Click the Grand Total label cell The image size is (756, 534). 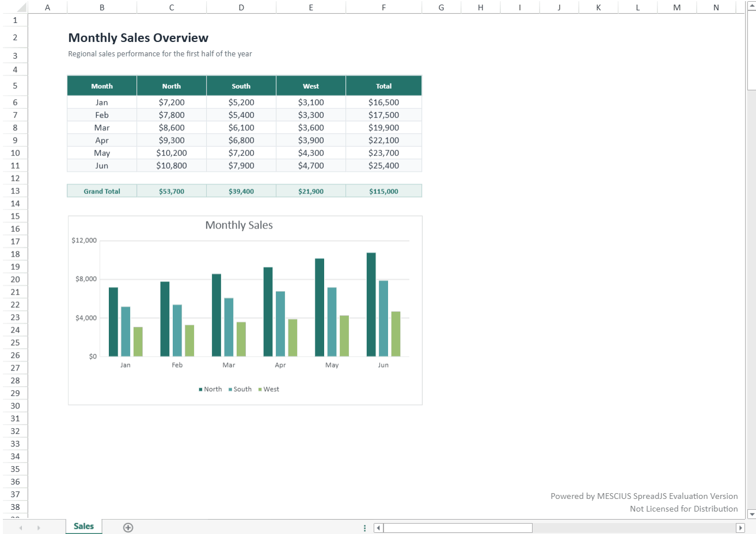pyautogui.click(x=102, y=191)
